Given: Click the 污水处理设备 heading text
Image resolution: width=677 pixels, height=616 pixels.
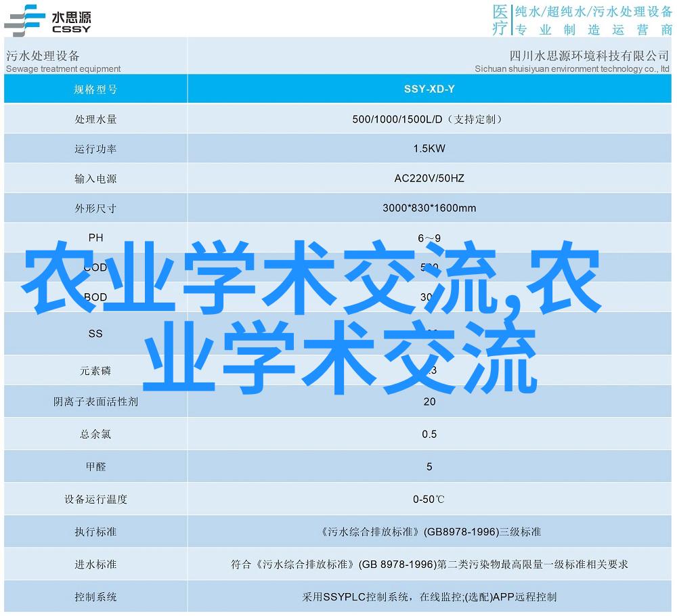Looking at the screenshot, I should pyautogui.click(x=43, y=56).
